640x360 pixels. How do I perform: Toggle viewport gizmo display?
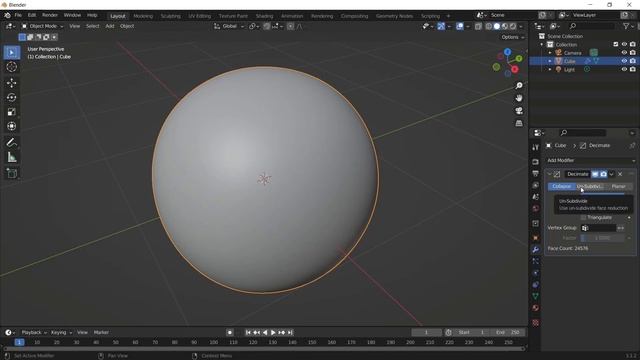(x=441, y=26)
